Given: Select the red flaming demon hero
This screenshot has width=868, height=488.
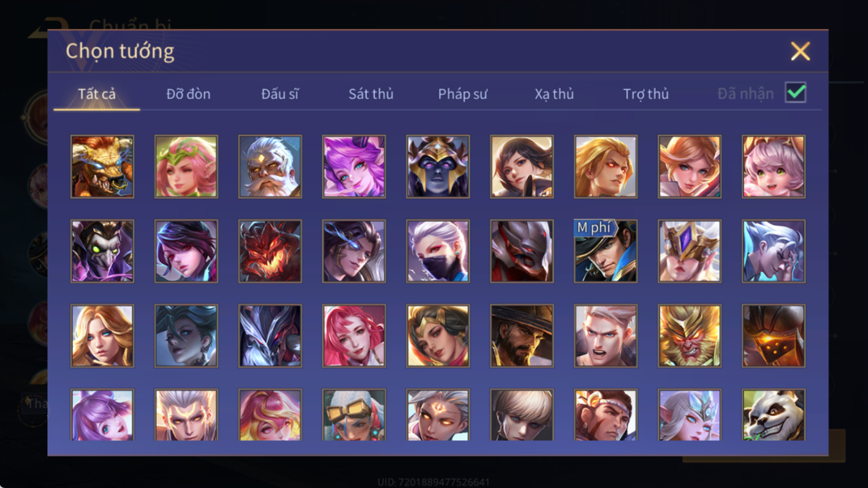Looking at the screenshot, I should point(270,251).
